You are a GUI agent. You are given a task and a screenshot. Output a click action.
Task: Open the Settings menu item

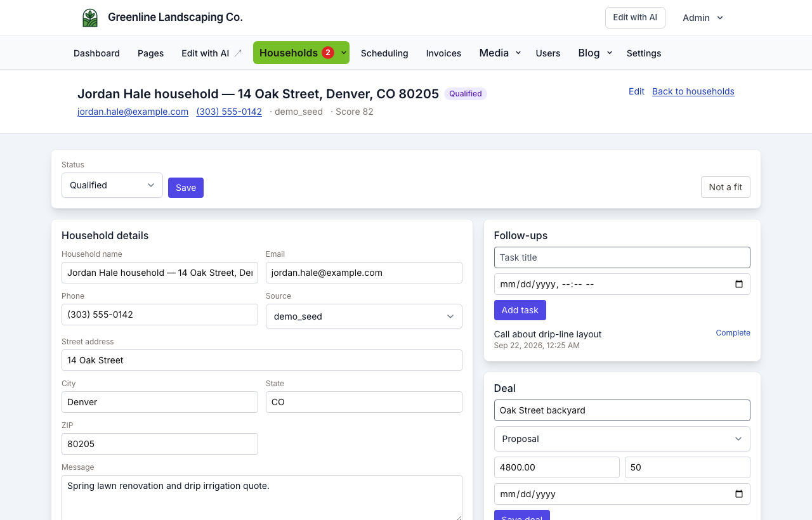tap(644, 53)
